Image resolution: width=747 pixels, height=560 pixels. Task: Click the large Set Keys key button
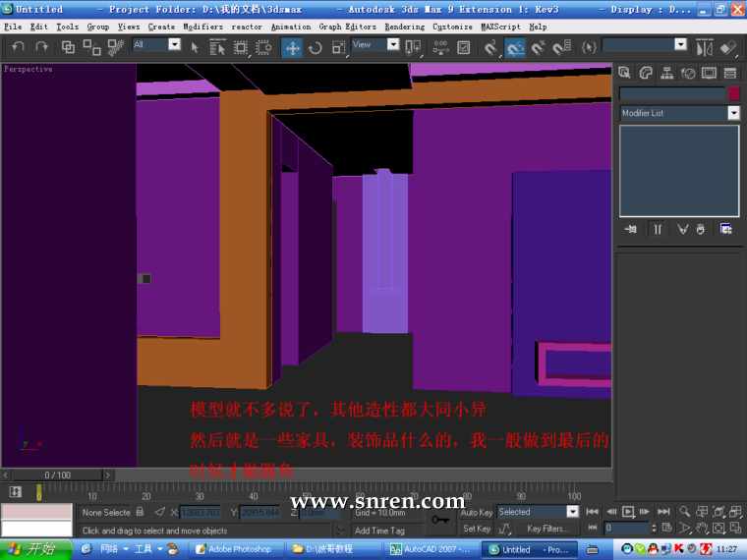coord(439,520)
